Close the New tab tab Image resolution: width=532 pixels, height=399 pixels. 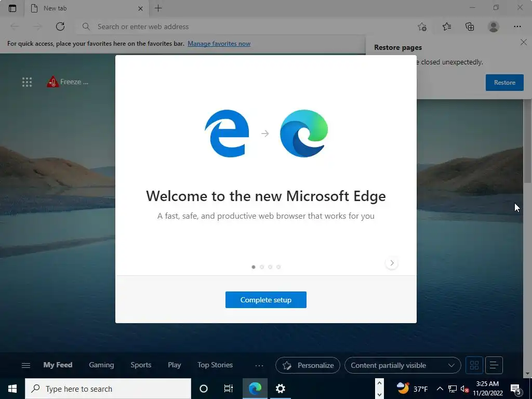(x=140, y=8)
